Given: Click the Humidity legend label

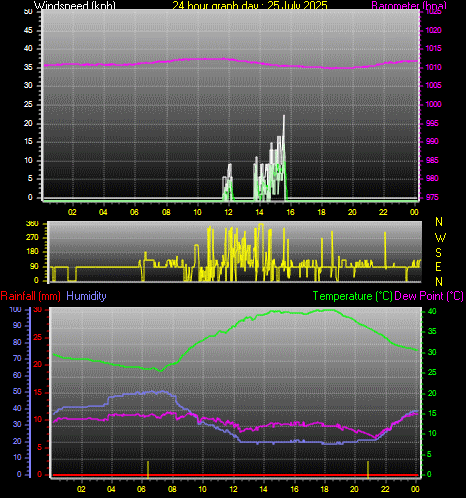Looking at the screenshot, I should (86, 296).
